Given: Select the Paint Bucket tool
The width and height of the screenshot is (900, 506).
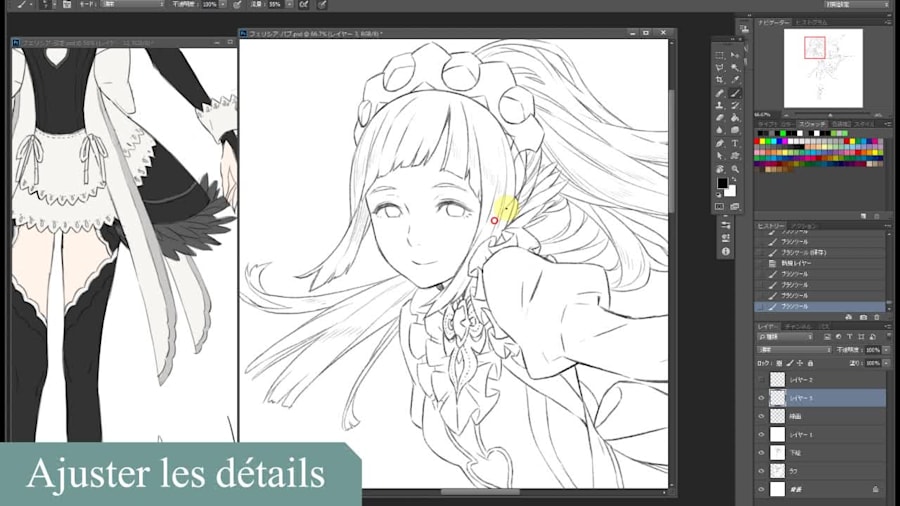Looking at the screenshot, I should tap(735, 118).
